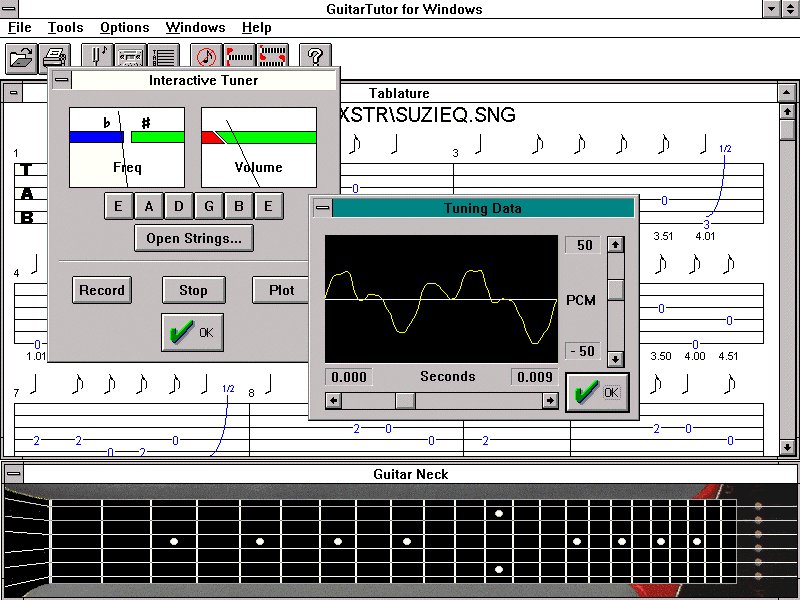Image resolution: width=800 pixels, height=600 pixels.
Task: Open the Help menu
Action: (x=256, y=28)
